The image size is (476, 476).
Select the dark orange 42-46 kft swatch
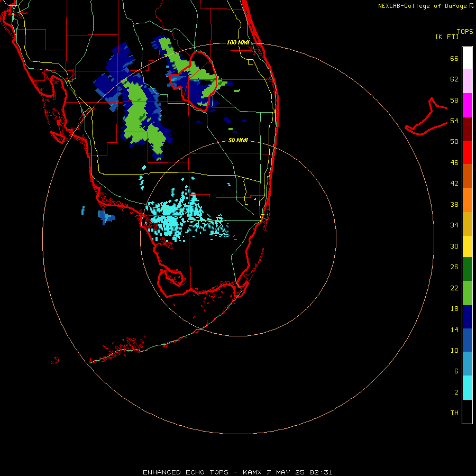pyautogui.click(x=467, y=176)
